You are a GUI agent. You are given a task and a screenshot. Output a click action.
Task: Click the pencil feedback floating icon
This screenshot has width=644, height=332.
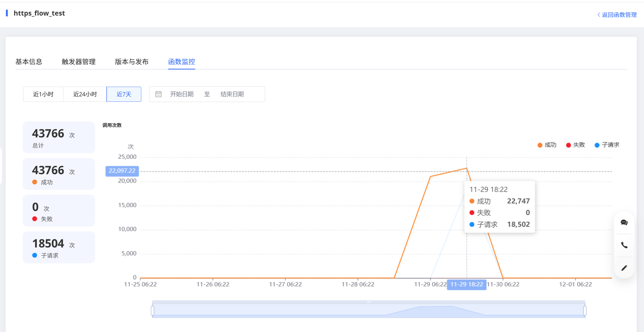(624, 268)
